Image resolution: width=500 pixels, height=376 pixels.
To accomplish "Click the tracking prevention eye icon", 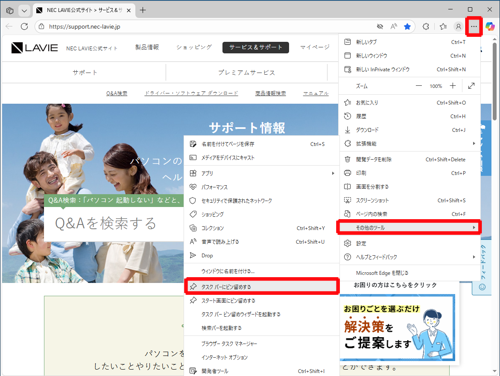I will pyautogui.click(x=380, y=27).
